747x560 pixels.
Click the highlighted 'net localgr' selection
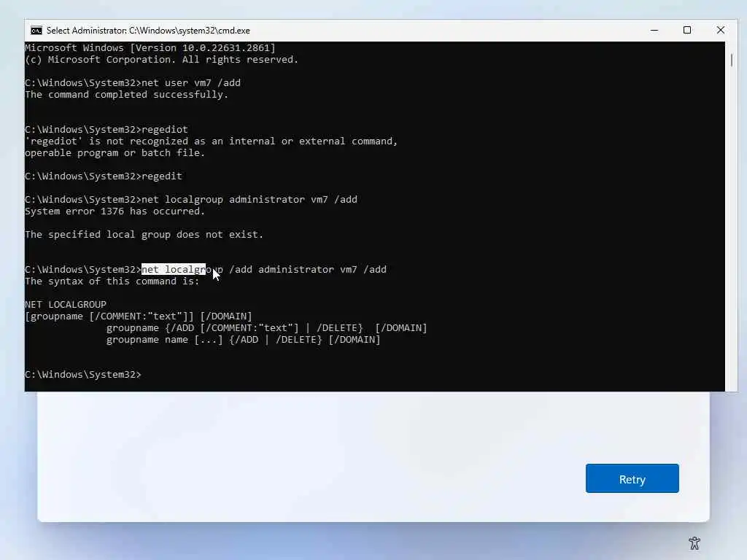pos(174,270)
